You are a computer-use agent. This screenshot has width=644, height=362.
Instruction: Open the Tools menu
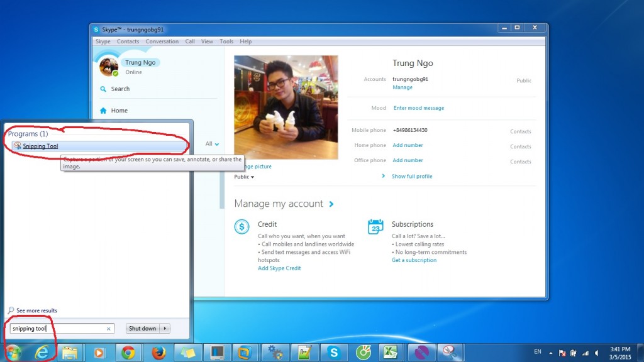coord(226,41)
